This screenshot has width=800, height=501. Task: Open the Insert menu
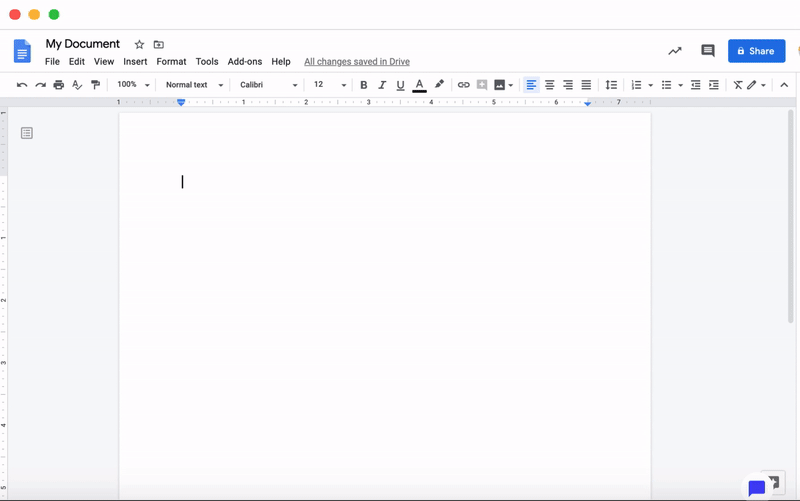135,62
